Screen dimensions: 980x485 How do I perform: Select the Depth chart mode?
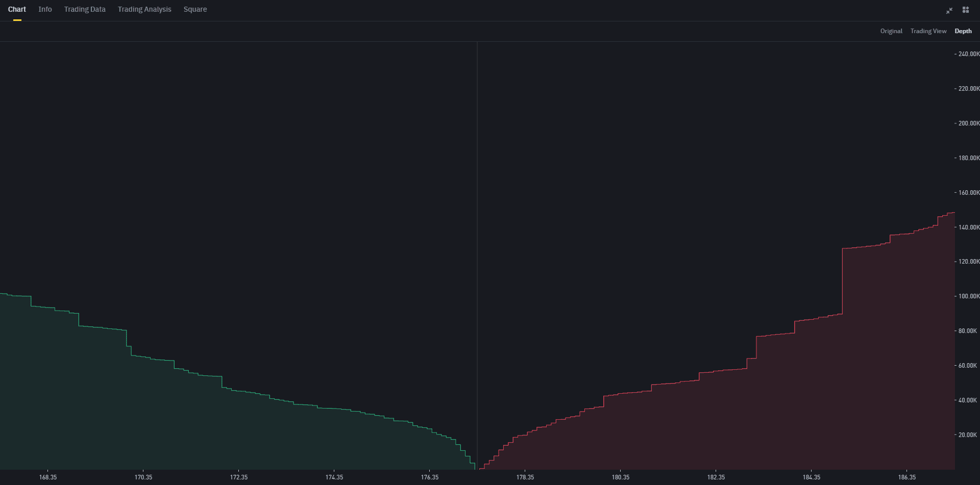coord(963,31)
